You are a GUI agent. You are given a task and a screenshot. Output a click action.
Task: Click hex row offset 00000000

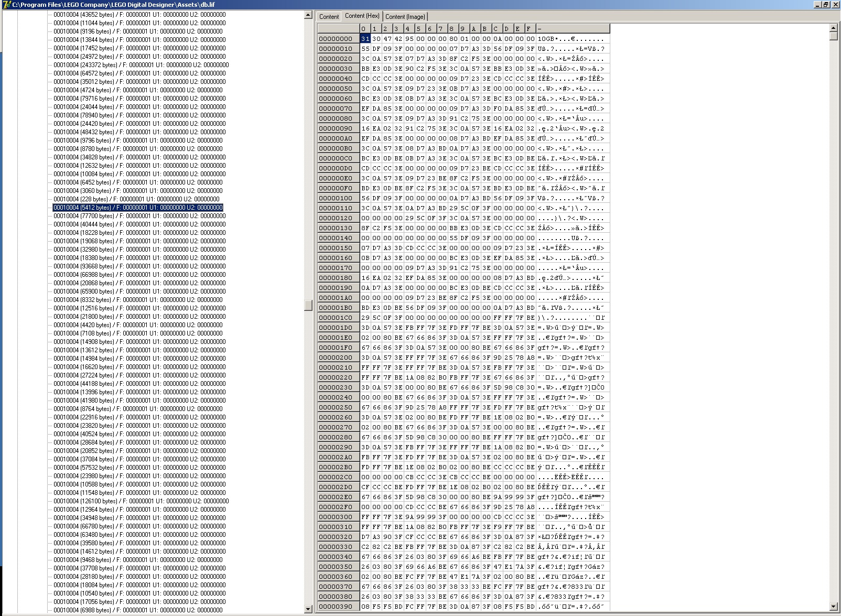339,39
